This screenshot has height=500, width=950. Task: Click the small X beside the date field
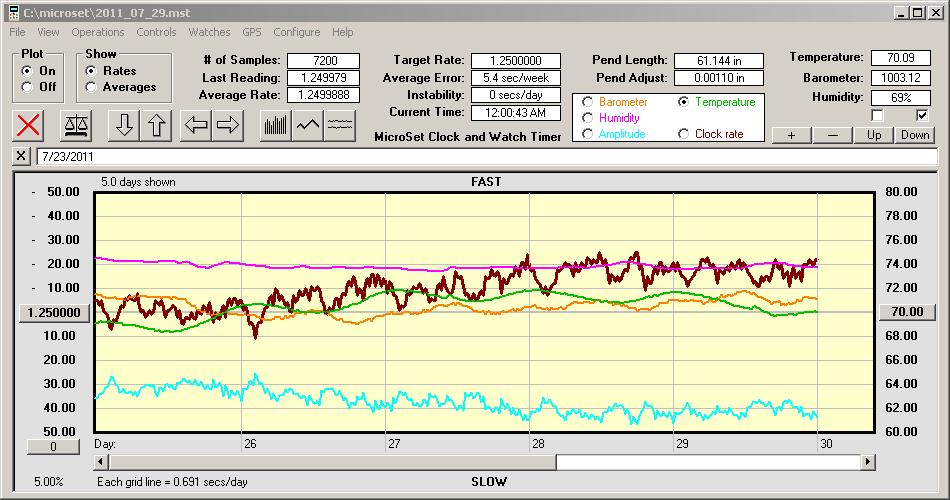tap(21, 156)
